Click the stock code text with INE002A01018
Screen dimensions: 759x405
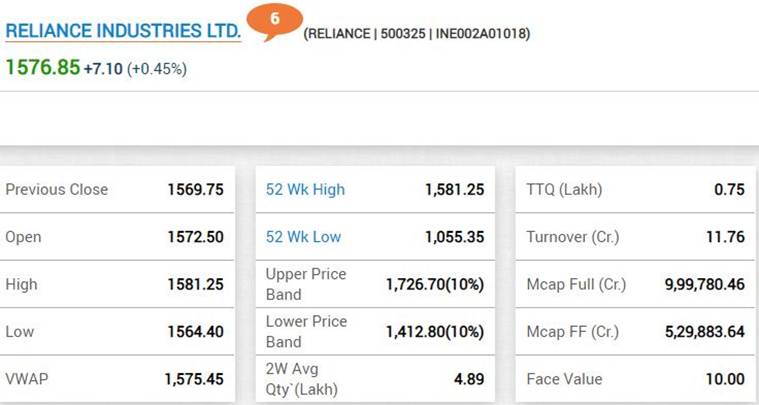416,34
